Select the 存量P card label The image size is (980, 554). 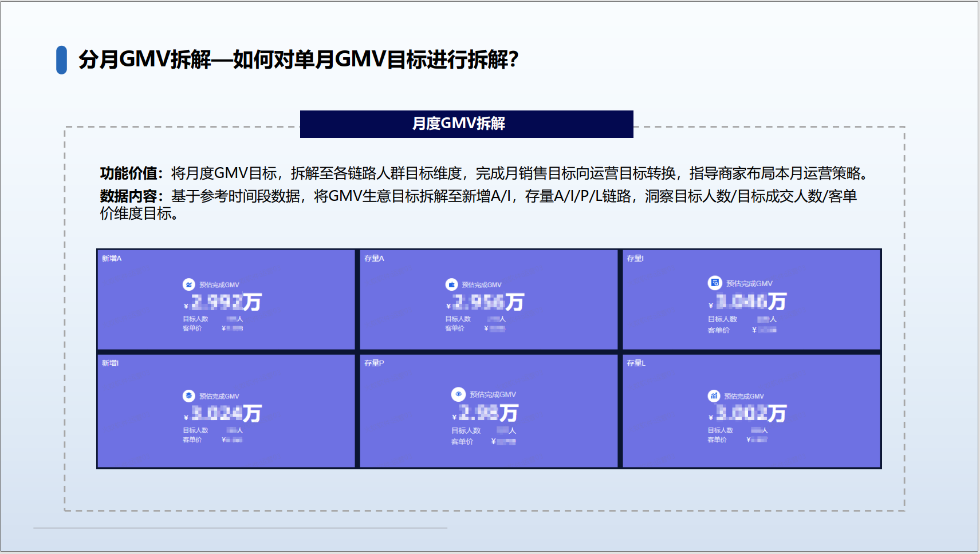point(374,363)
